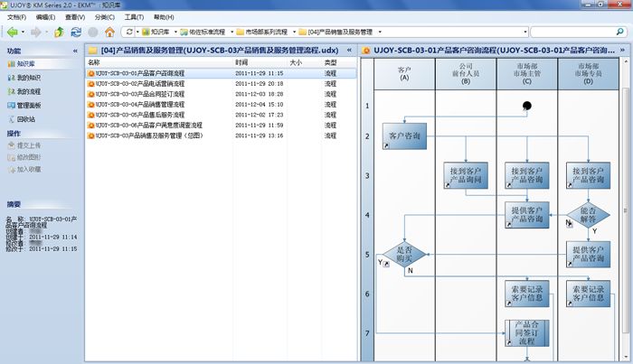Click the reload icon inside address bar
The image size is (633, 364).
point(129,32)
